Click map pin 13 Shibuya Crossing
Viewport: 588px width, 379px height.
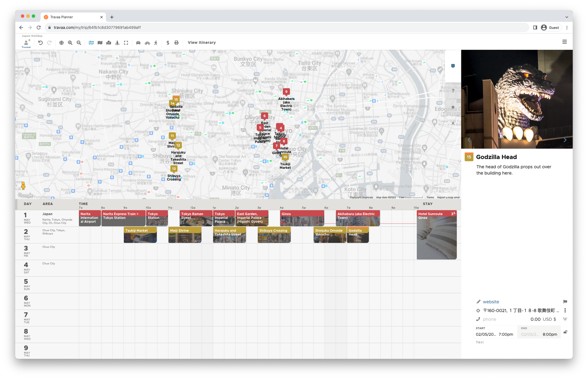[174, 169]
